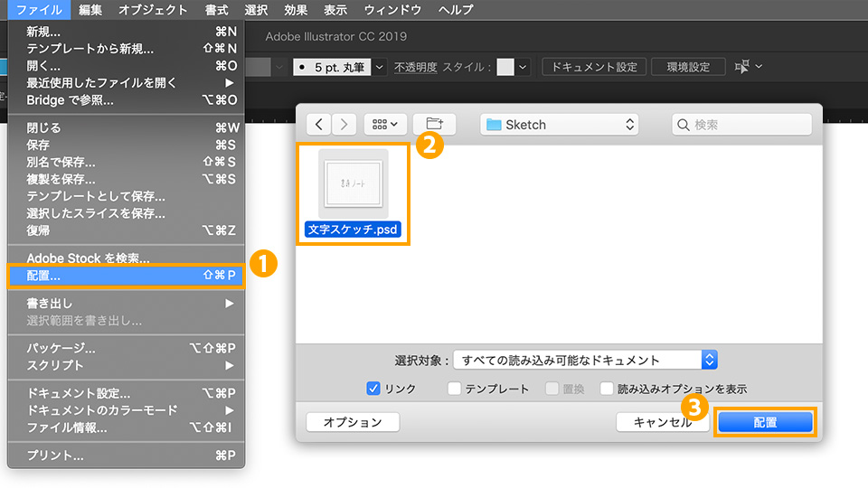Screen dimensions: 868x488
Task: Open the オブジェクト menu
Action: pos(153,10)
